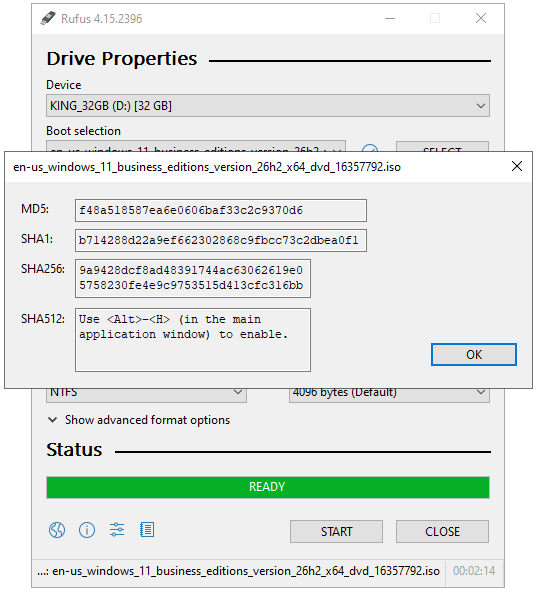The width and height of the screenshot is (537, 590).
Task: Confirm the checksum dialog with OK
Action: 474,354
